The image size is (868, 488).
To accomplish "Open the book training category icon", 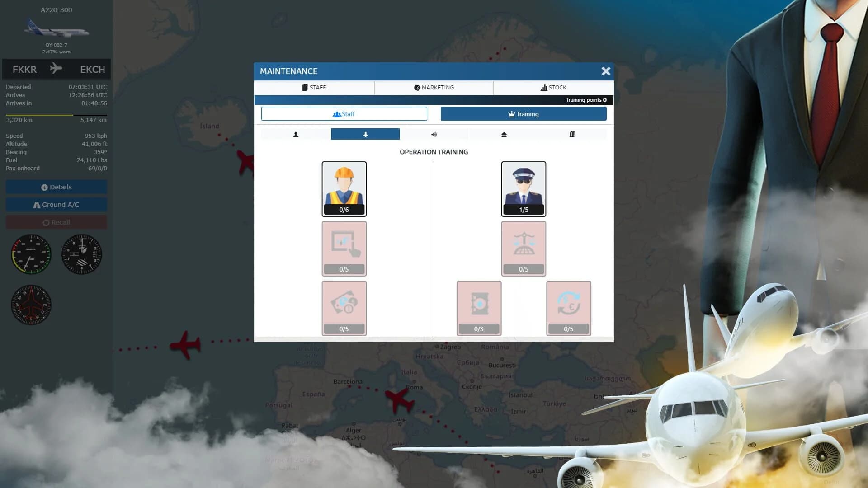I will point(573,134).
